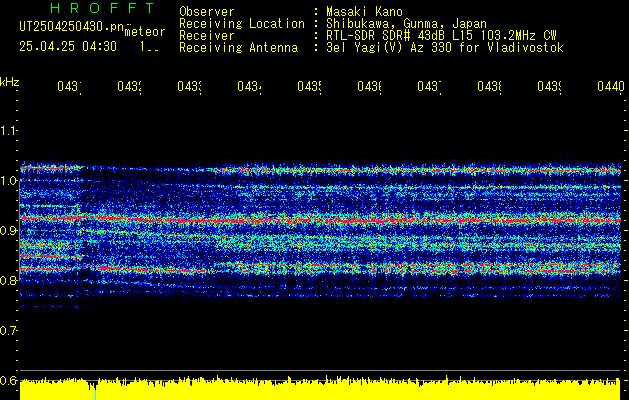Viewport: 629px width, 400px height.
Task: Click the 0.6 kHz axis label
Action: 9,380
